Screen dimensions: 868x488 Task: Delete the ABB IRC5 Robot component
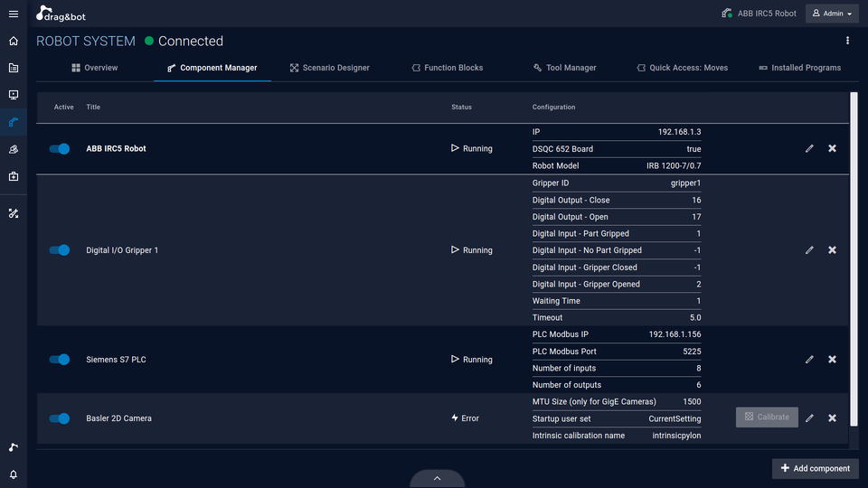click(x=832, y=148)
